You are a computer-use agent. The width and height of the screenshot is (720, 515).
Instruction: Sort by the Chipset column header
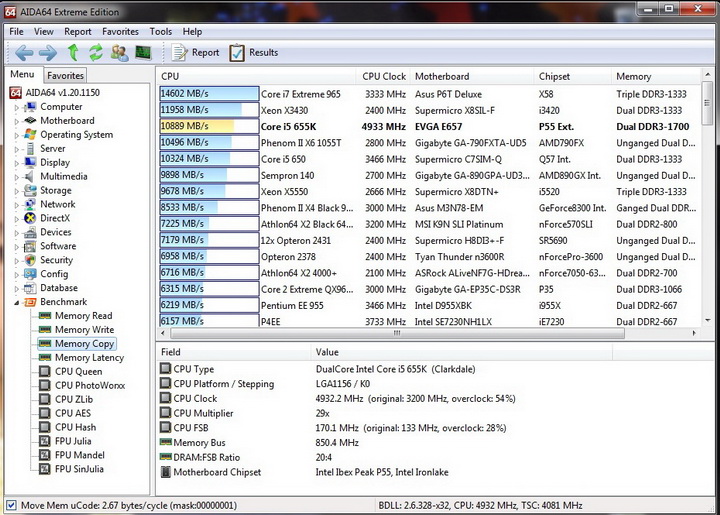[572, 76]
